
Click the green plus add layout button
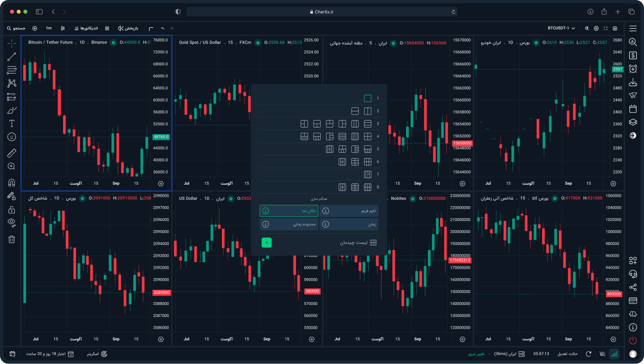pyautogui.click(x=267, y=242)
